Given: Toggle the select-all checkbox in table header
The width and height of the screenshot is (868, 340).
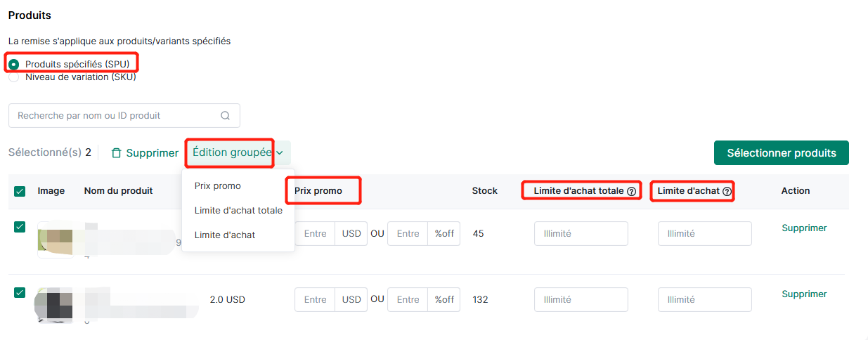Looking at the screenshot, I should (x=20, y=191).
